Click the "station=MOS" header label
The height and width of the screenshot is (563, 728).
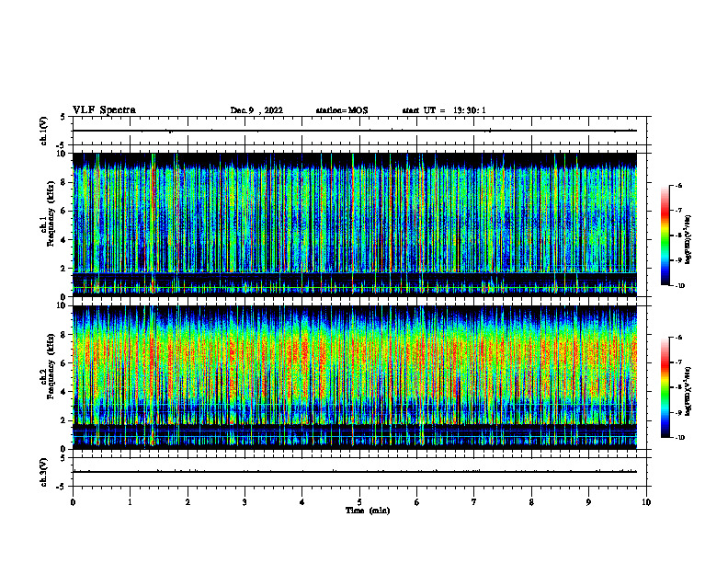[342, 110]
